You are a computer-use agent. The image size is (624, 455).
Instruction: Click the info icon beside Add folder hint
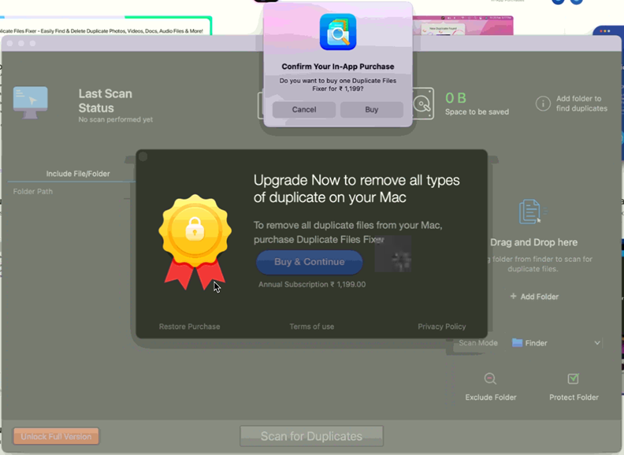coord(543,103)
